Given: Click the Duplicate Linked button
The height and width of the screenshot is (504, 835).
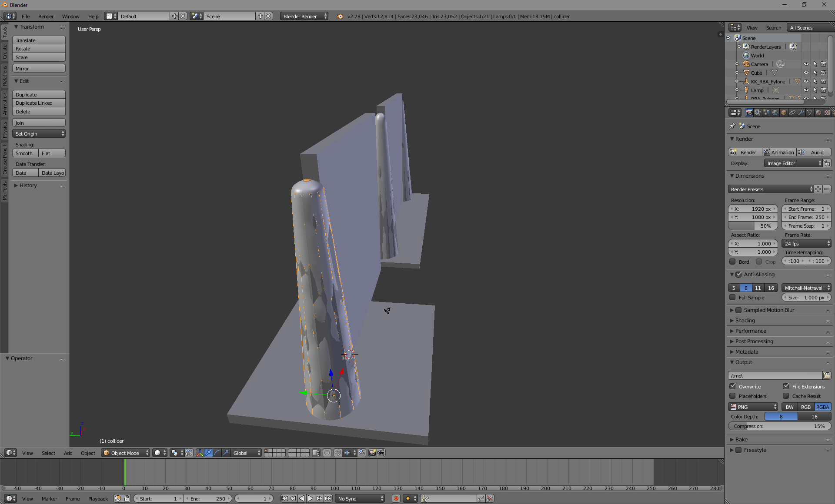Looking at the screenshot, I should (39, 103).
